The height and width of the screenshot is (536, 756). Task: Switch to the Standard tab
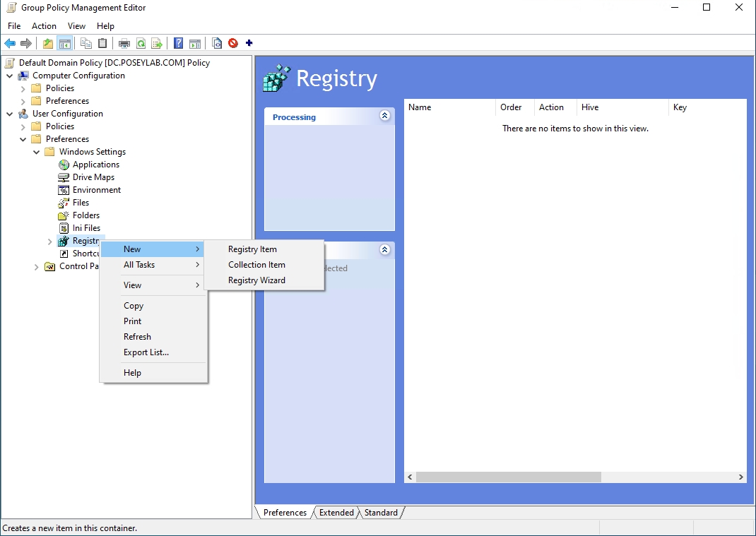[379, 512]
